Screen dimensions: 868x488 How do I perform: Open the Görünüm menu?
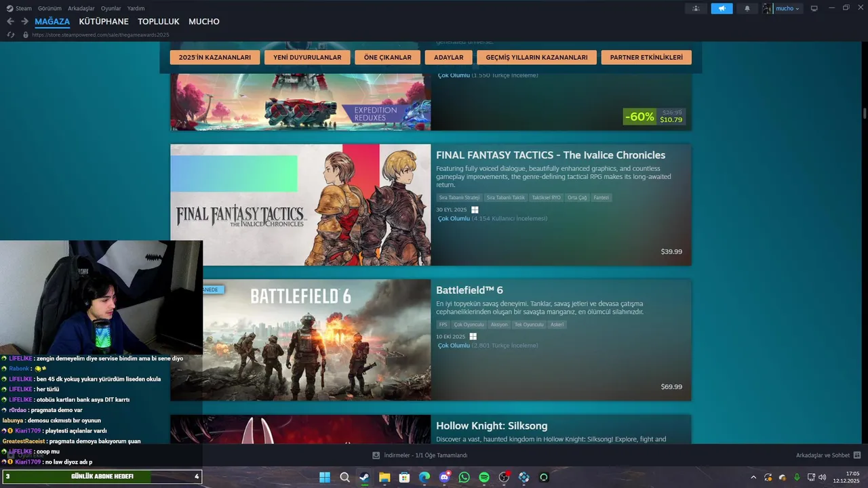click(x=50, y=8)
